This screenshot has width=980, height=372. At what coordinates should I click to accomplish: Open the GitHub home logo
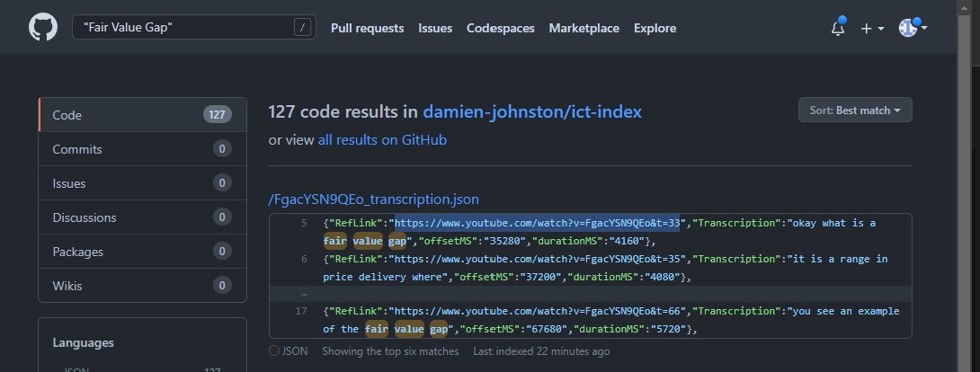43,28
